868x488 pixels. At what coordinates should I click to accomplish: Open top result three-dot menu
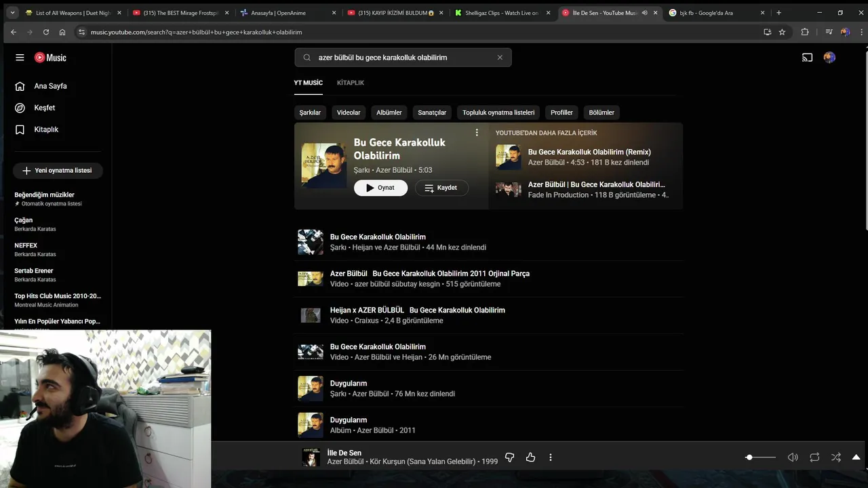click(477, 133)
